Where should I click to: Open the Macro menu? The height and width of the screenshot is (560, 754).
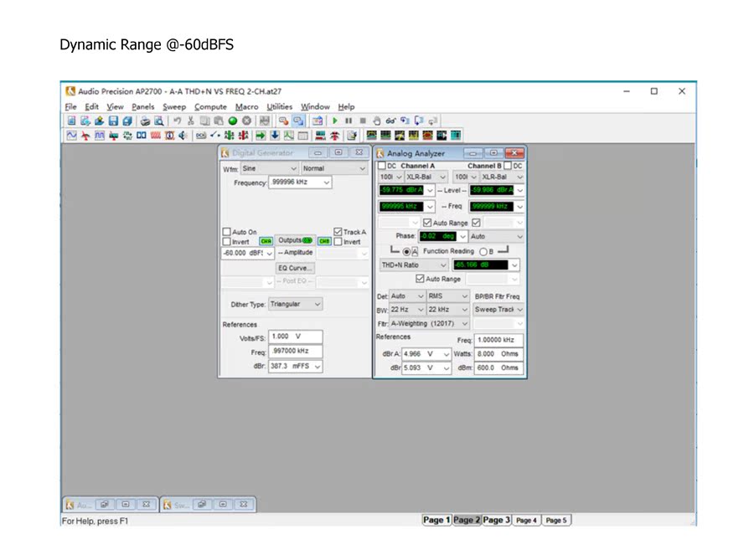[246, 106]
